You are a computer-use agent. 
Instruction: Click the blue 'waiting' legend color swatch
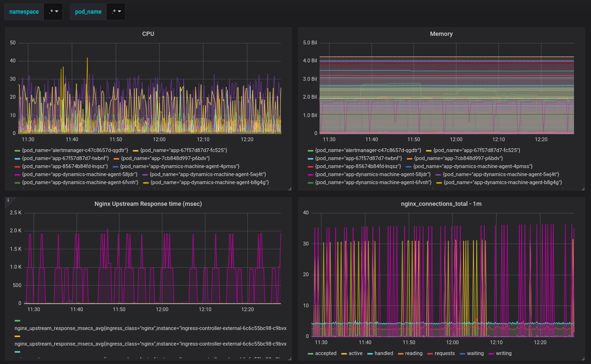click(x=463, y=354)
